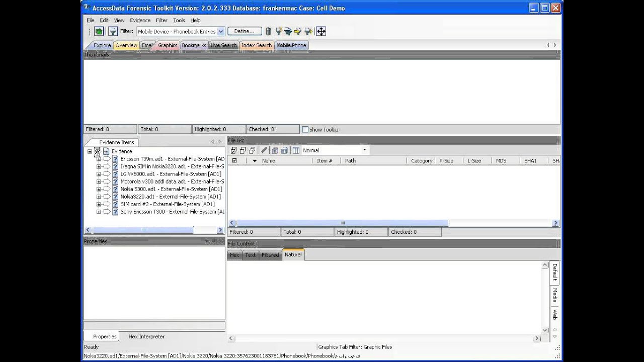644x362 pixels.
Task: Click the MD5 column header
Action: pos(501,161)
